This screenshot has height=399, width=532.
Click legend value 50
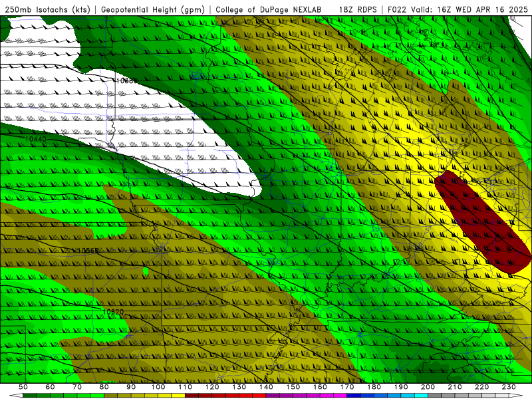point(23,387)
